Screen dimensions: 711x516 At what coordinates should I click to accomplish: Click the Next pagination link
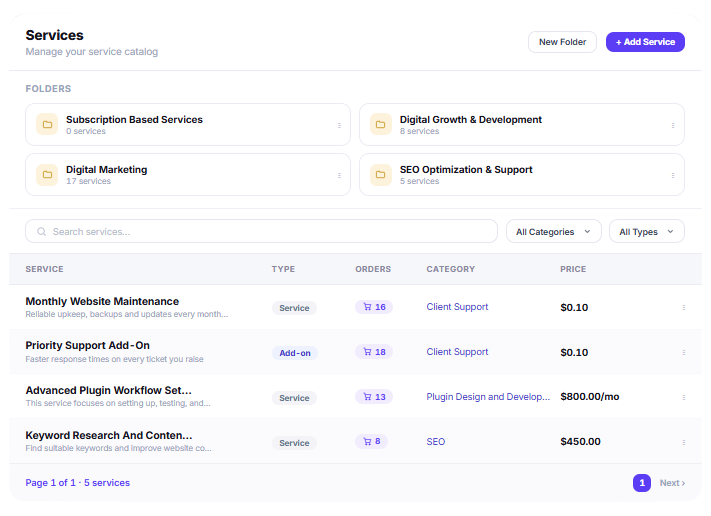pos(672,483)
